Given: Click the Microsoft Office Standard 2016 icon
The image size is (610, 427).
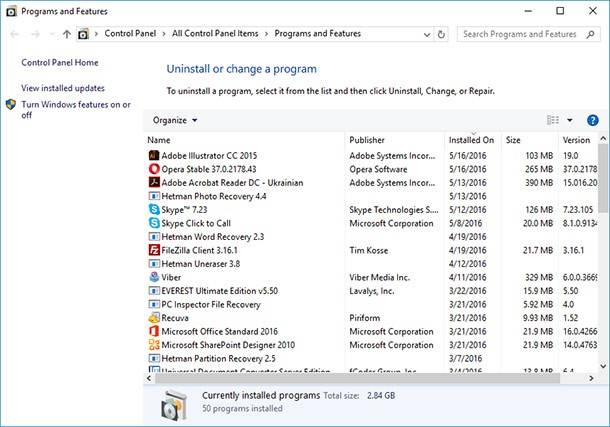Looking at the screenshot, I should 154,331.
